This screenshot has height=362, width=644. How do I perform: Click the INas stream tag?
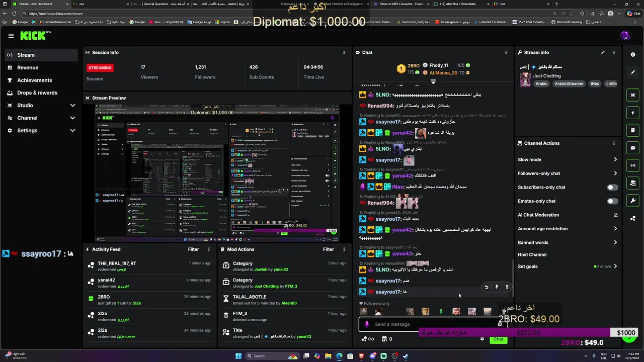(595, 84)
